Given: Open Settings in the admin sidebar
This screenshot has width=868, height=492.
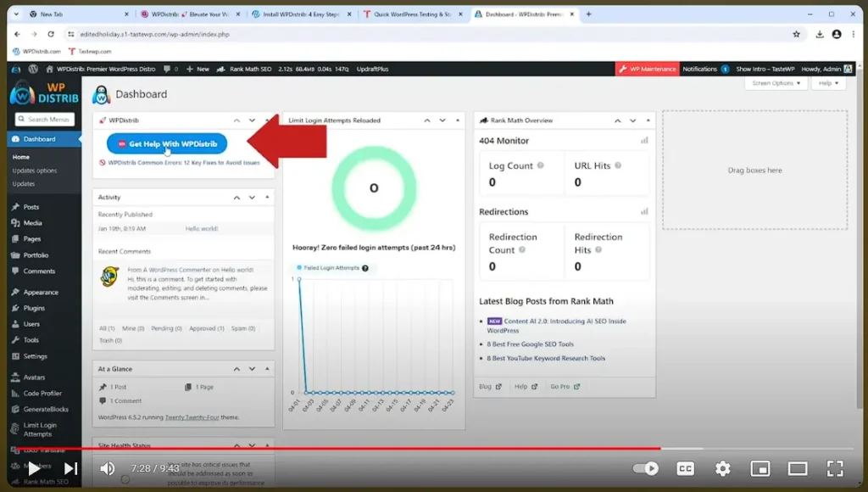Looking at the screenshot, I should pos(35,356).
